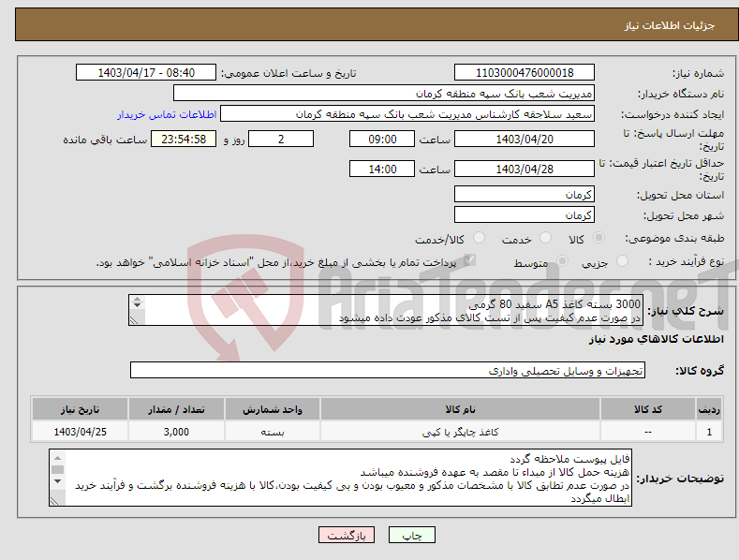Click the شماره نیاز field 1103000476000018
Screen dimensions: 739x560
point(525,73)
